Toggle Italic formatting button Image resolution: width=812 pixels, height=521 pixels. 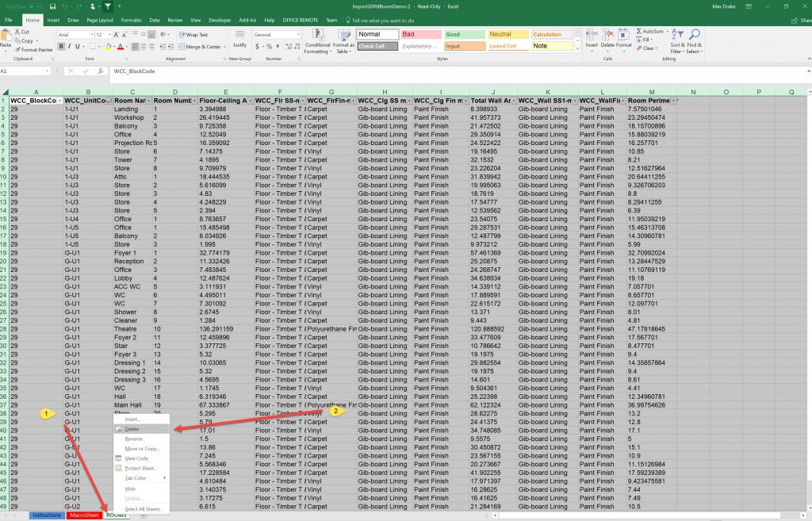click(71, 47)
